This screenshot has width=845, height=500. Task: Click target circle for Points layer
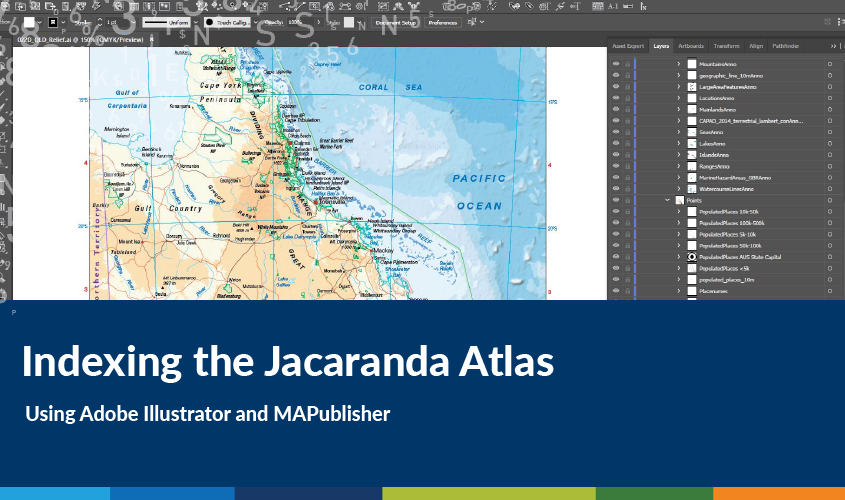click(x=830, y=200)
